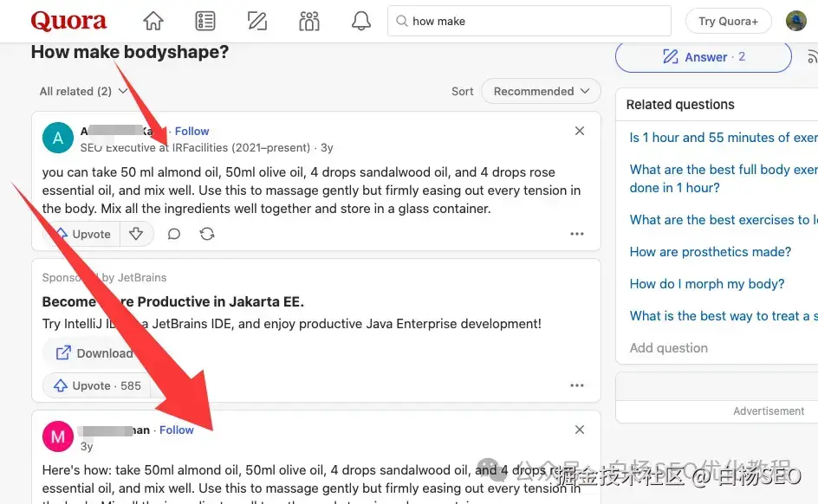Click the Try Quora+ button
Screen dimensions: 818x504
(x=728, y=22)
